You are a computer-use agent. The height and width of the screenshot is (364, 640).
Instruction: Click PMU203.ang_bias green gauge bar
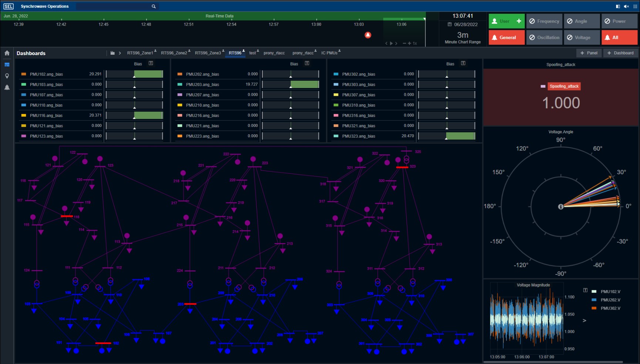pyautogui.click(x=304, y=84)
